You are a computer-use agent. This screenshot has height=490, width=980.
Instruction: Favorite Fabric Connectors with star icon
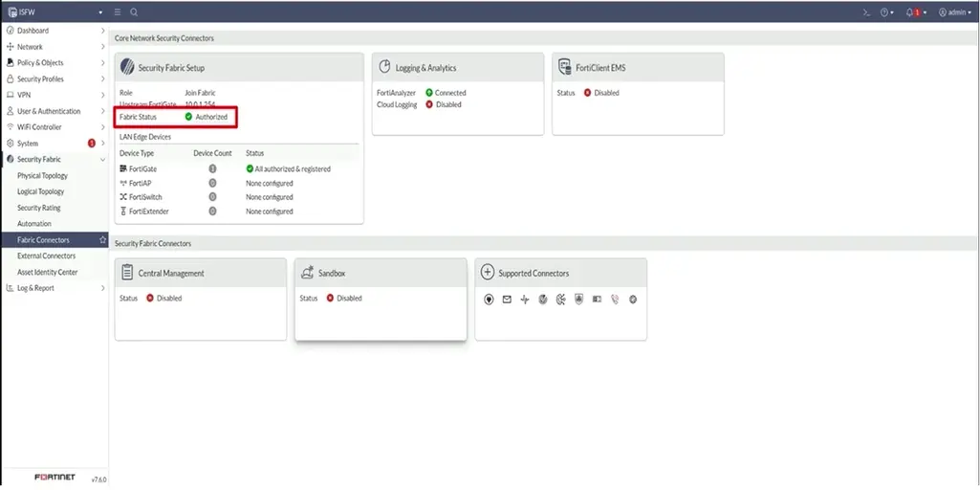pyautogui.click(x=102, y=239)
